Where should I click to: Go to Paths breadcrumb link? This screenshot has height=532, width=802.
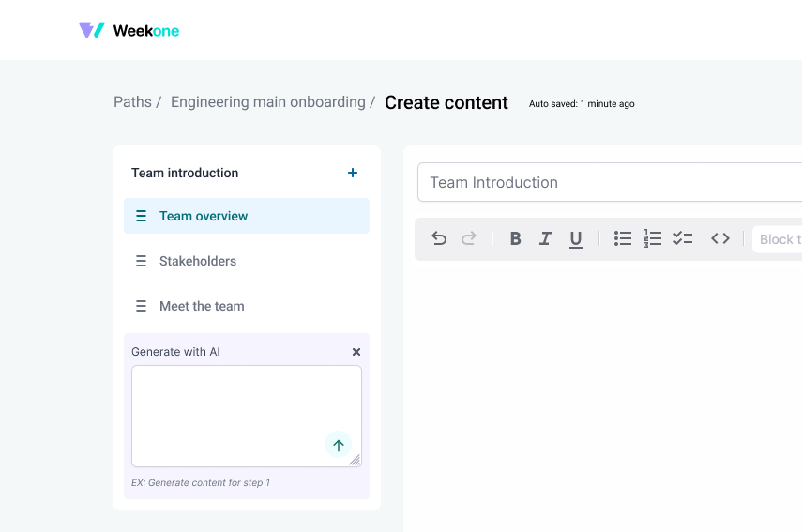pyautogui.click(x=132, y=102)
